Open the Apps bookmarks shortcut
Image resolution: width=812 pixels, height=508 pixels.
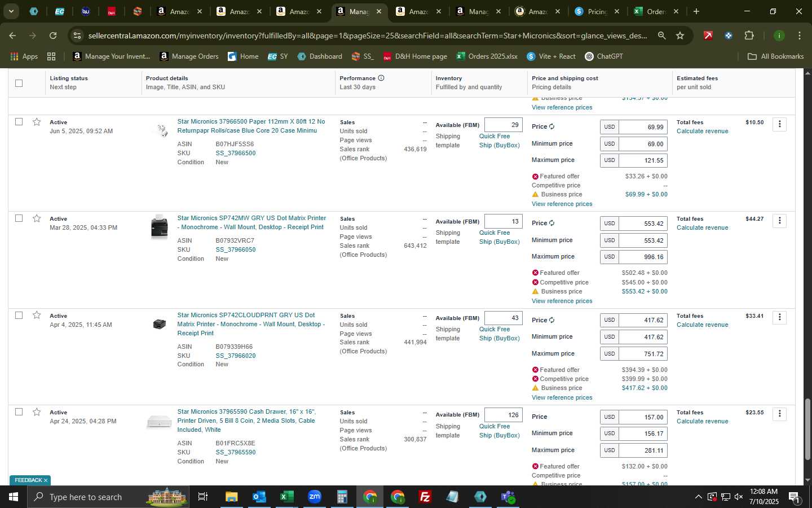point(24,56)
